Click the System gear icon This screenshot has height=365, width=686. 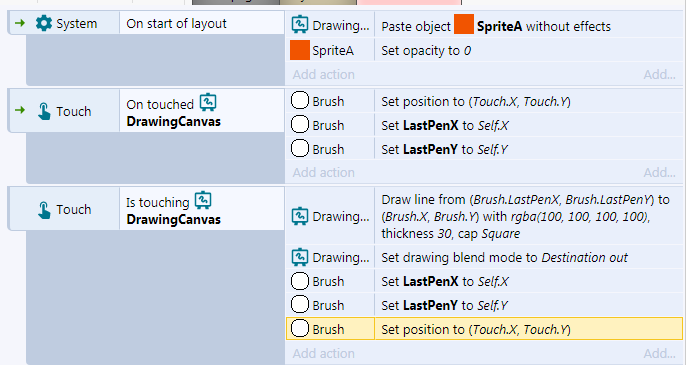click(43, 23)
